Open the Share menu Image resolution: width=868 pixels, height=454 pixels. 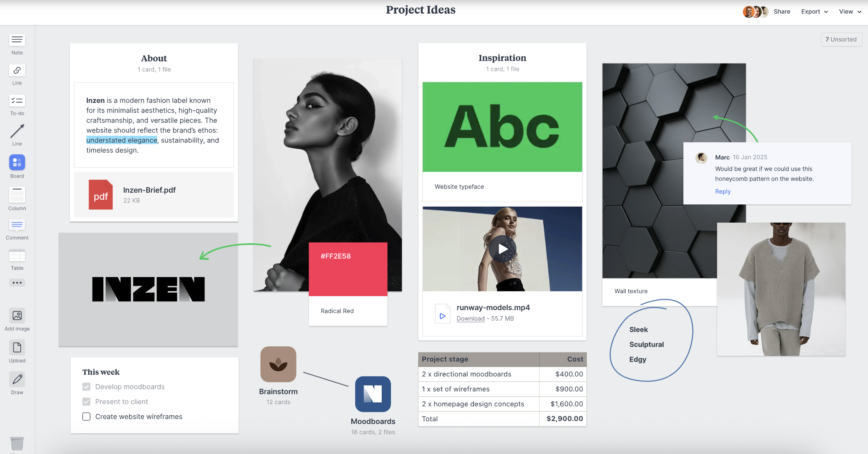pyautogui.click(x=782, y=11)
